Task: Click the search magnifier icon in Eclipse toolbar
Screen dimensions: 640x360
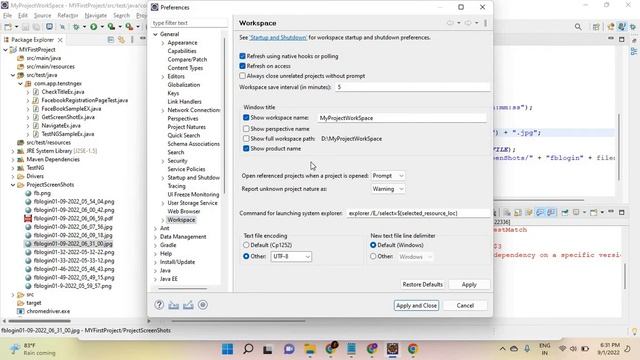Action: click(x=578, y=27)
